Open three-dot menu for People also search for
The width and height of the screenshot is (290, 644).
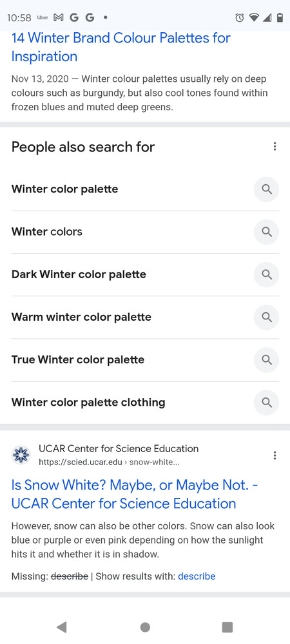coord(275,147)
